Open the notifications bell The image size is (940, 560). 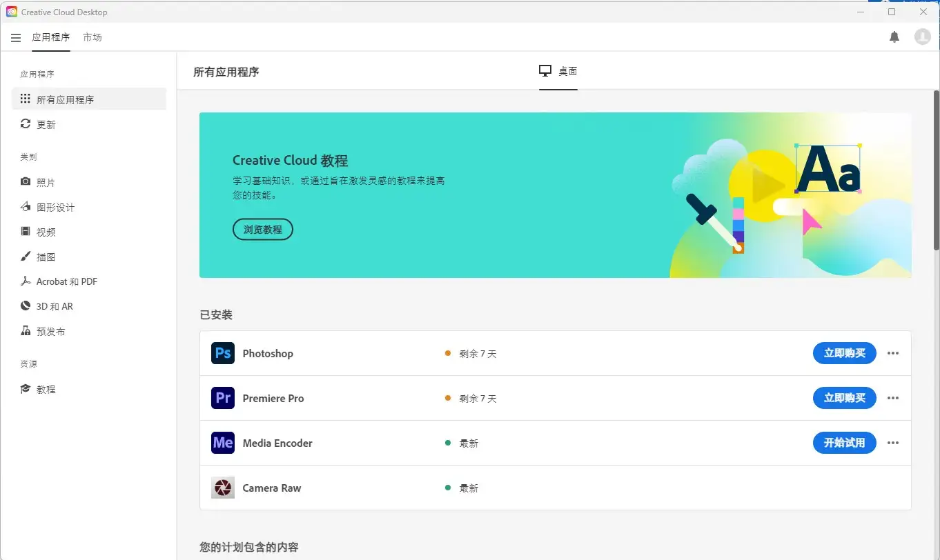click(894, 37)
